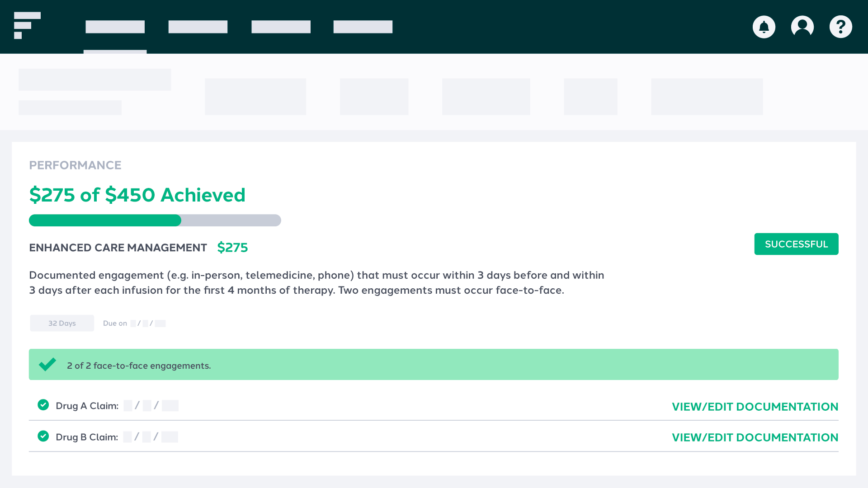Toggle the Drug B Claim check circle

point(43,436)
